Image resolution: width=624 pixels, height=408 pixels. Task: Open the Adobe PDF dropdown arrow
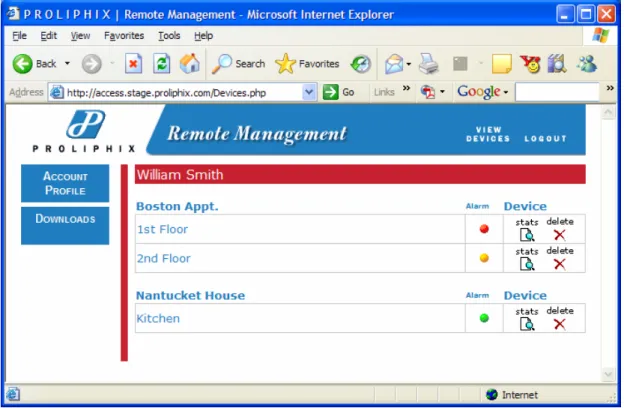point(442,92)
